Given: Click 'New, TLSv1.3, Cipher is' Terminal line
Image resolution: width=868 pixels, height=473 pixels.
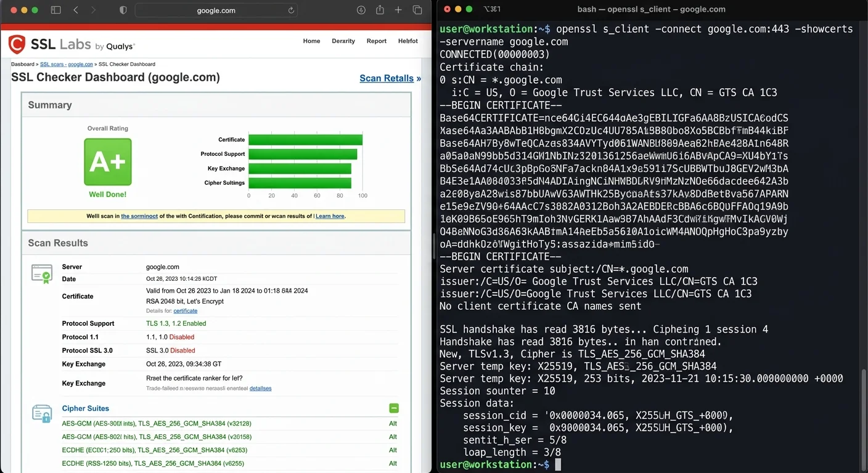Looking at the screenshot, I should (x=572, y=354).
